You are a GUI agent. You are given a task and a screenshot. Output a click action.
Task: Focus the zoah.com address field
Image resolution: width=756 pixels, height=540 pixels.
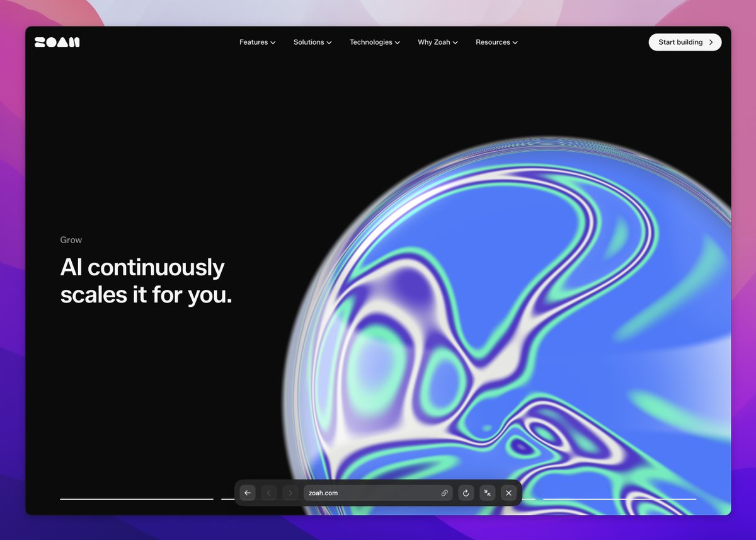pos(378,493)
